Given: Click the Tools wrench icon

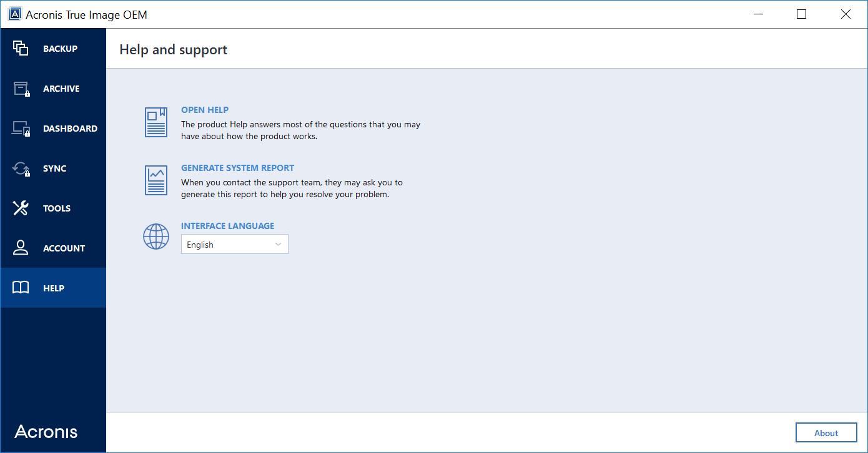Looking at the screenshot, I should [x=21, y=208].
